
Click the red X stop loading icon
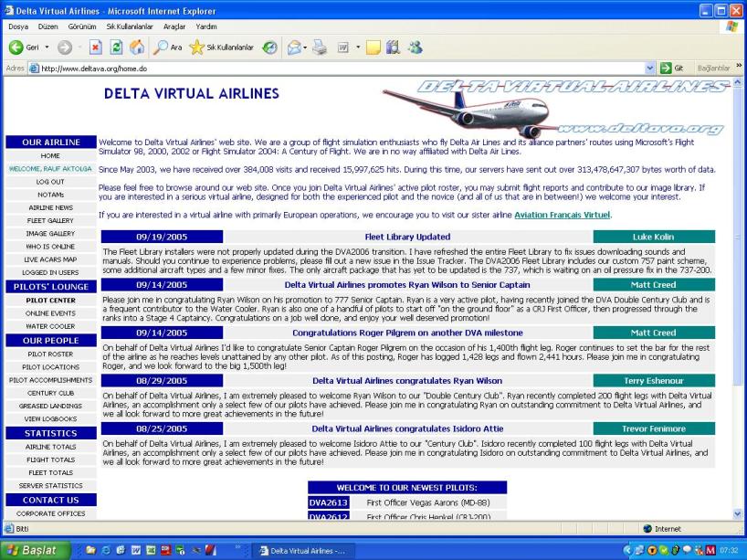point(96,48)
